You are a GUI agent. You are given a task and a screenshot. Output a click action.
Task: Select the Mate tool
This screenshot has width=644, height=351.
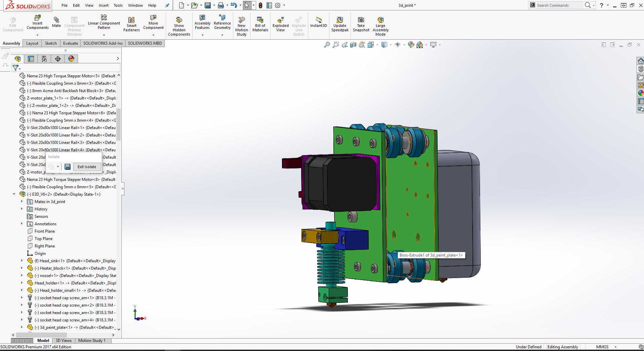tap(56, 22)
